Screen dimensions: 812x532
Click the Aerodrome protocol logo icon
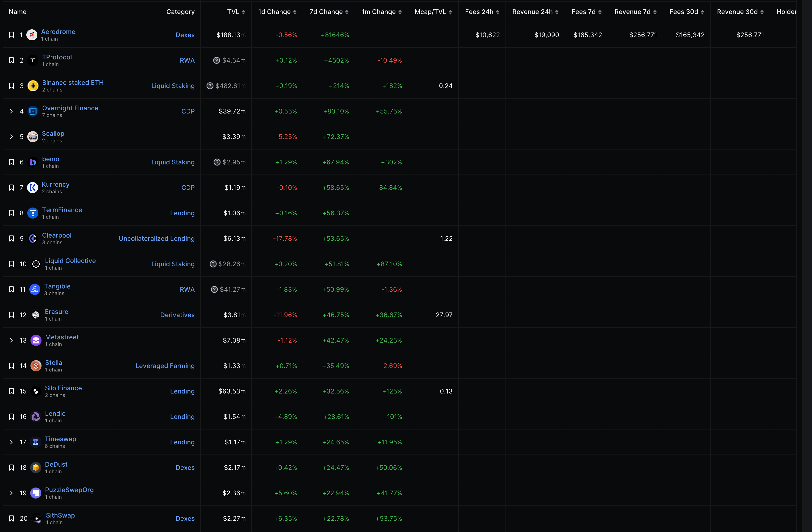(x=32, y=35)
